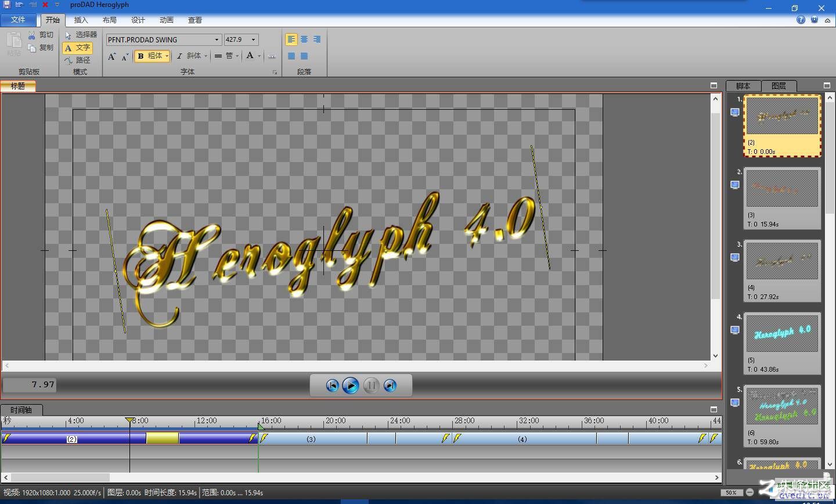Toggle the 文字 text mode
The image size is (836, 504).
pos(78,48)
